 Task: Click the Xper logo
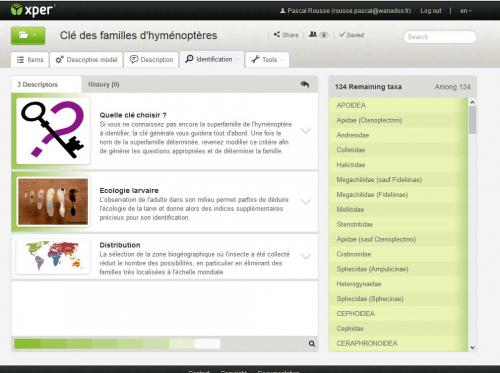click(x=32, y=10)
